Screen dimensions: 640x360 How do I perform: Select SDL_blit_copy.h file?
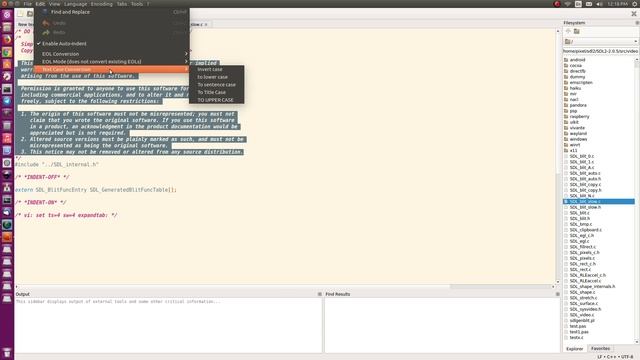(x=585, y=190)
